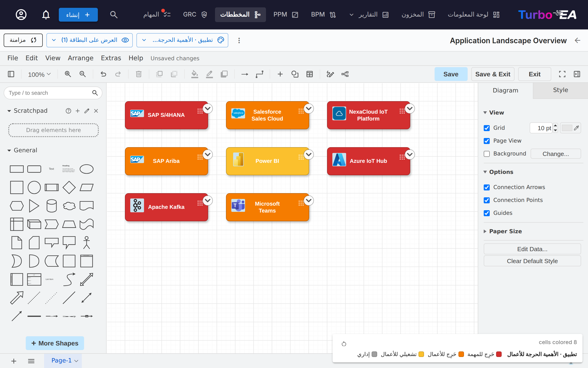Screen dimensions: 588x368
Task: Collapse the View section
Action: click(x=485, y=113)
